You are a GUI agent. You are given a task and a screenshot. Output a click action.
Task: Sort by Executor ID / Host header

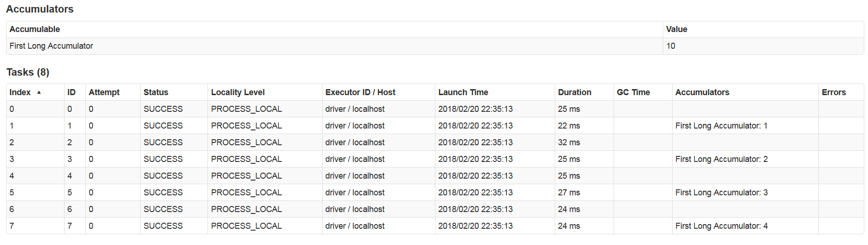tap(360, 92)
